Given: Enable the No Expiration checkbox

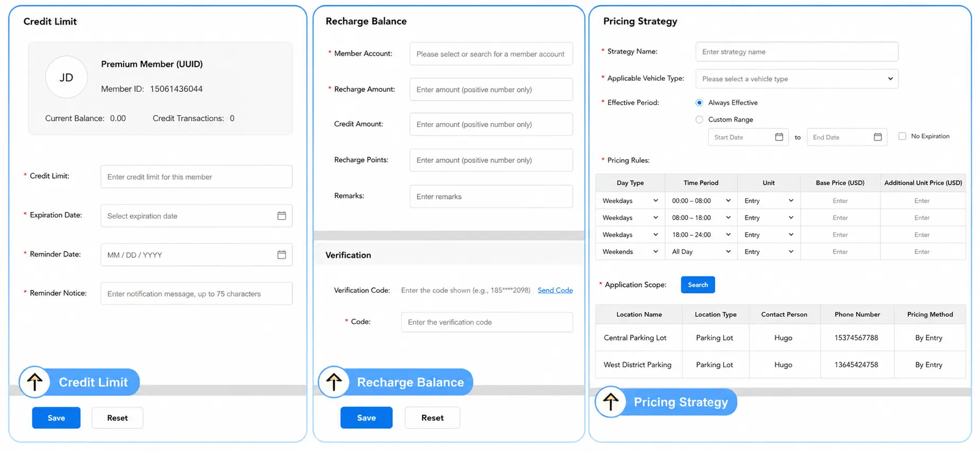Looking at the screenshot, I should click(902, 136).
